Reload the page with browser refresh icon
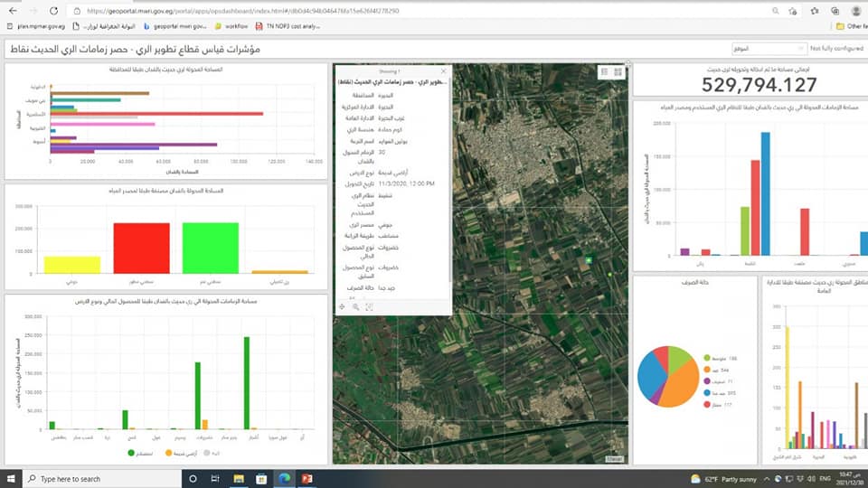This screenshot has width=868, height=488. 52,11
